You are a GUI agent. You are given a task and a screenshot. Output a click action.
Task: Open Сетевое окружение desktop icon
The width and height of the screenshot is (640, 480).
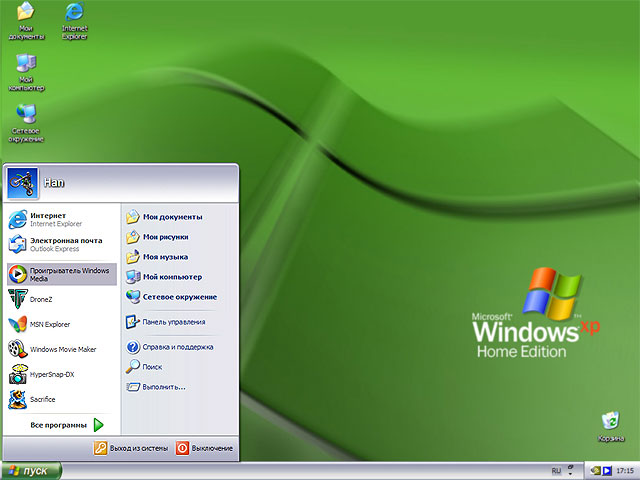point(26,116)
